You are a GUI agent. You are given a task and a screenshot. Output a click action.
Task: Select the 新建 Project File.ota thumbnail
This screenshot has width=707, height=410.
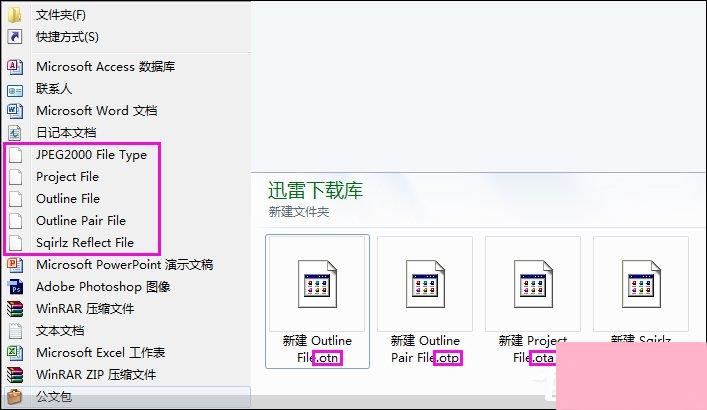click(533, 284)
